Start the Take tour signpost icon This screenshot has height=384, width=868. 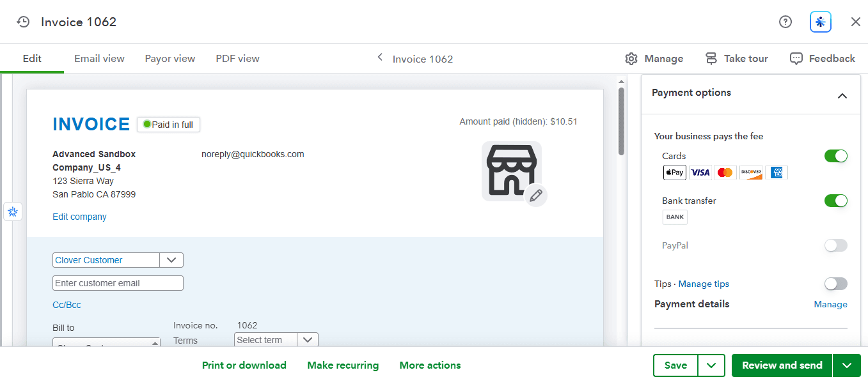click(x=711, y=59)
